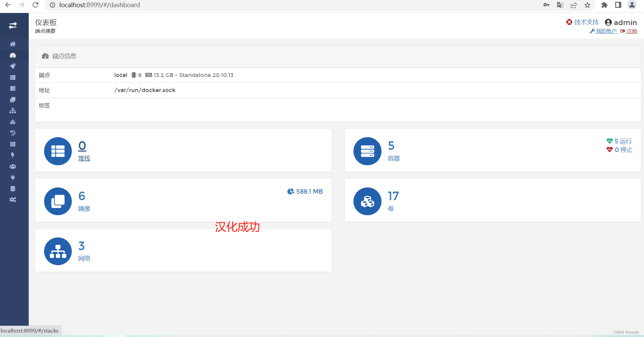Open Networks sitemap sidebar icon

(x=13, y=111)
